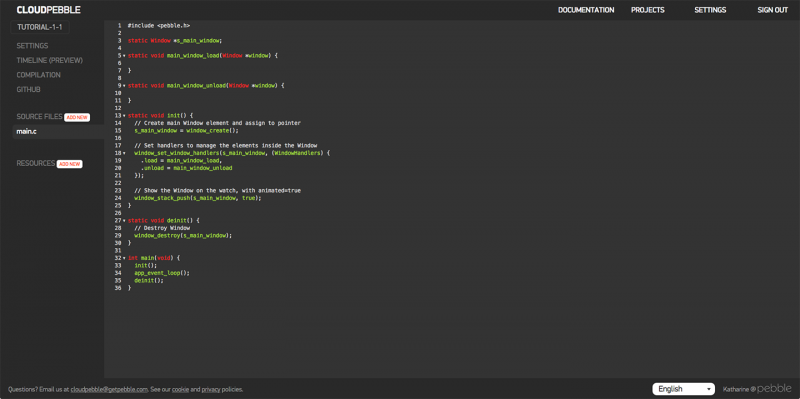Open the Compilation section
Viewport: 800px width, 399px height.
pos(38,75)
